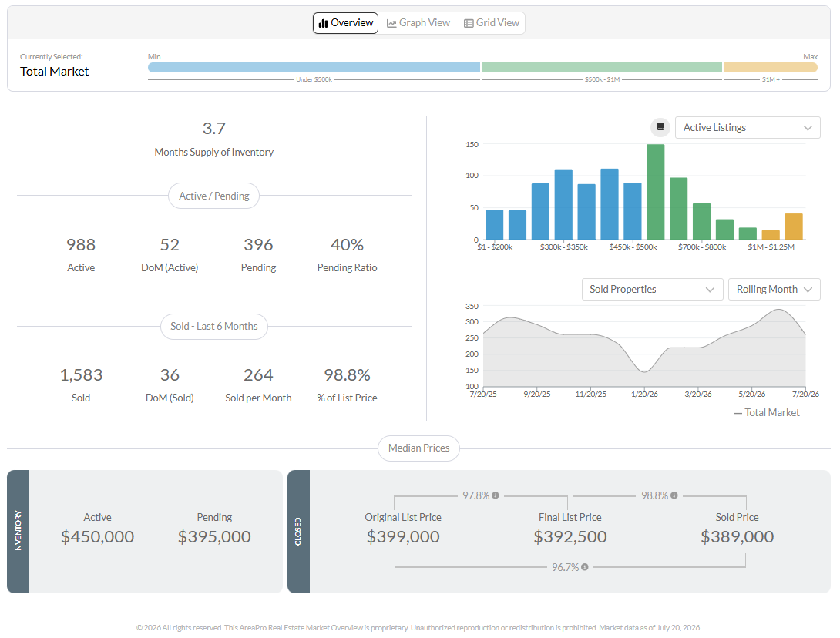Click the line chart icon in Graph View
The image size is (840, 638).
tap(391, 23)
